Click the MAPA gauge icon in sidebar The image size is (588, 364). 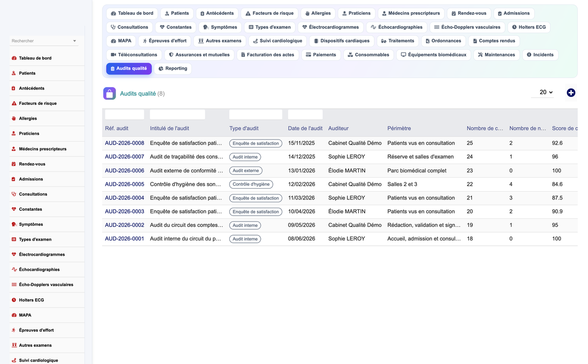tap(14, 315)
